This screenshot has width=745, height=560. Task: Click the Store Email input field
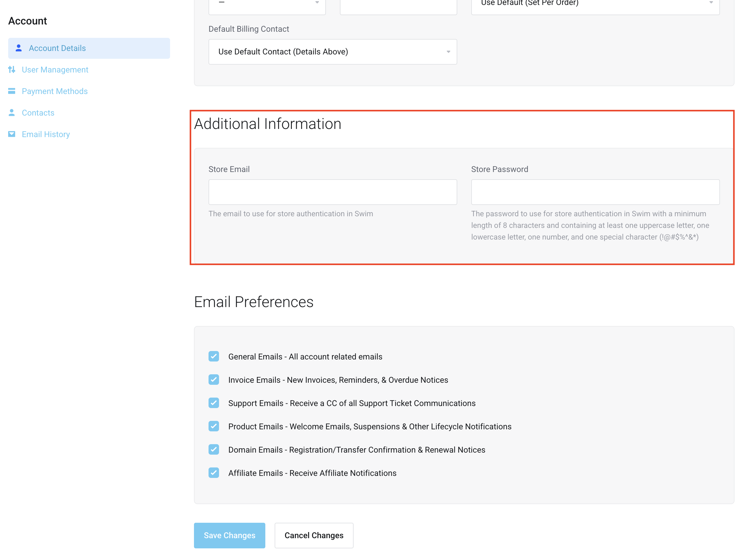coord(332,192)
